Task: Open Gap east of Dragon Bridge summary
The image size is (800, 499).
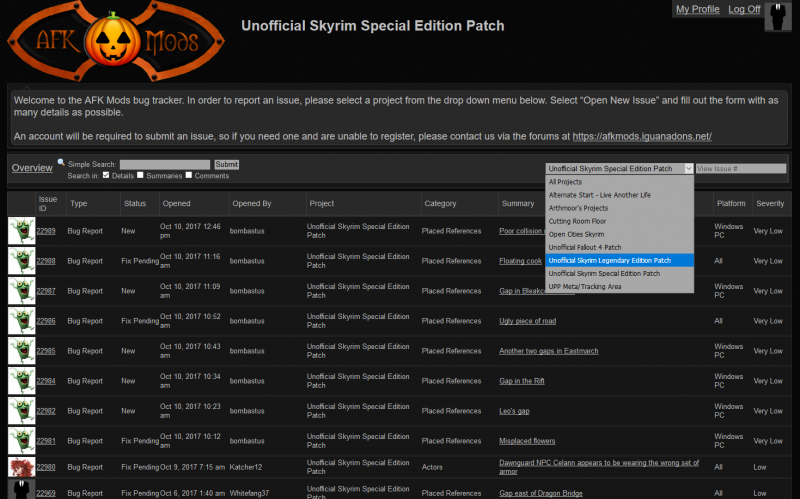Action: click(541, 493)
